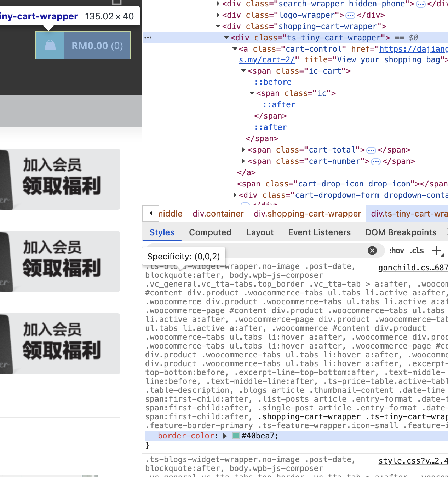448x477 pixels.
Task: Click ellipsis badge in cart-number span
Action: pos(376,161)
